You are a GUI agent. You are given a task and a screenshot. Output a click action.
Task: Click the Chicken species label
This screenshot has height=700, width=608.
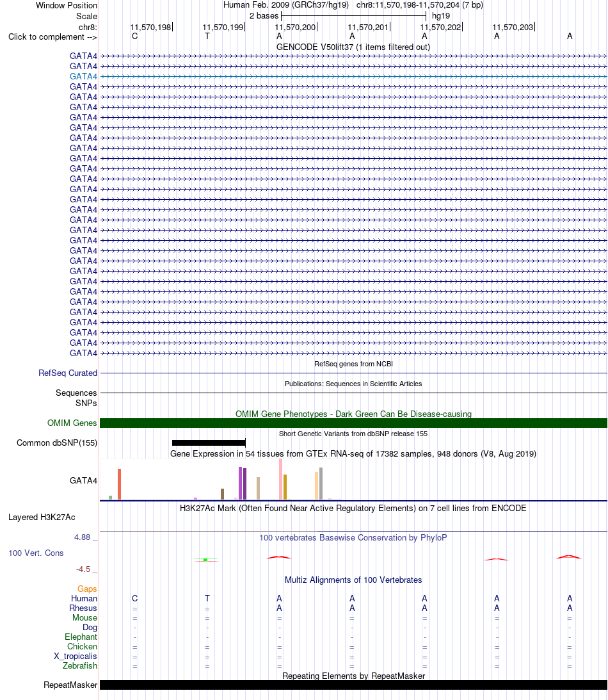pos(82,646)
